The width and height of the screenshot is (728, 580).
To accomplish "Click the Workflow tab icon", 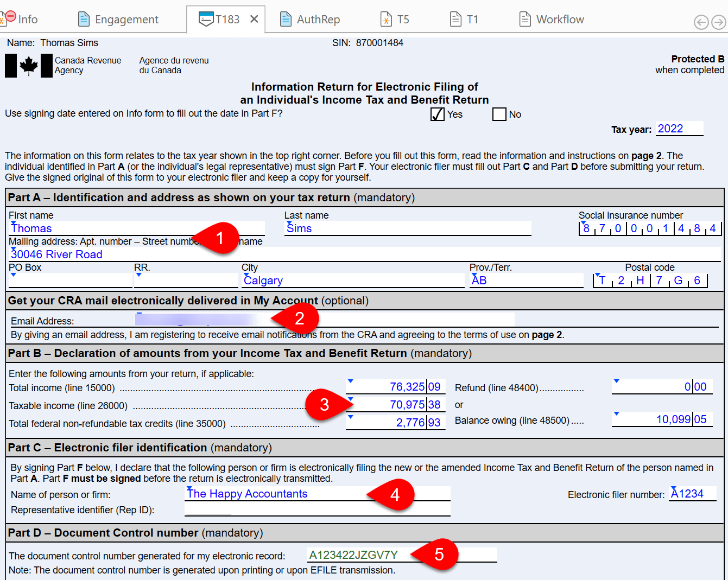I will pyautogui.click(x=524, y=18).
